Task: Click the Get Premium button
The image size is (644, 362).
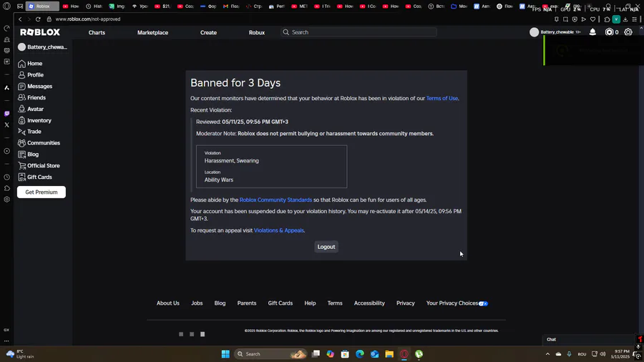Action: point(41,192)
